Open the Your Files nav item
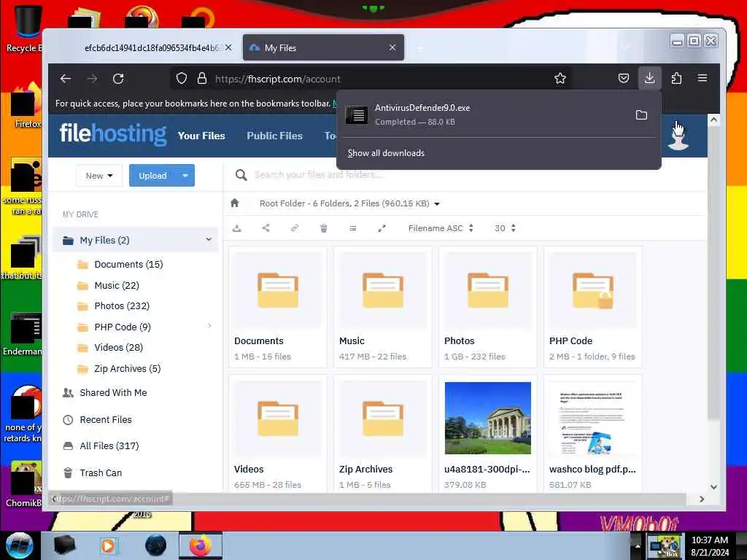Screen dimensions: 747x560 [x=201, y=136]
